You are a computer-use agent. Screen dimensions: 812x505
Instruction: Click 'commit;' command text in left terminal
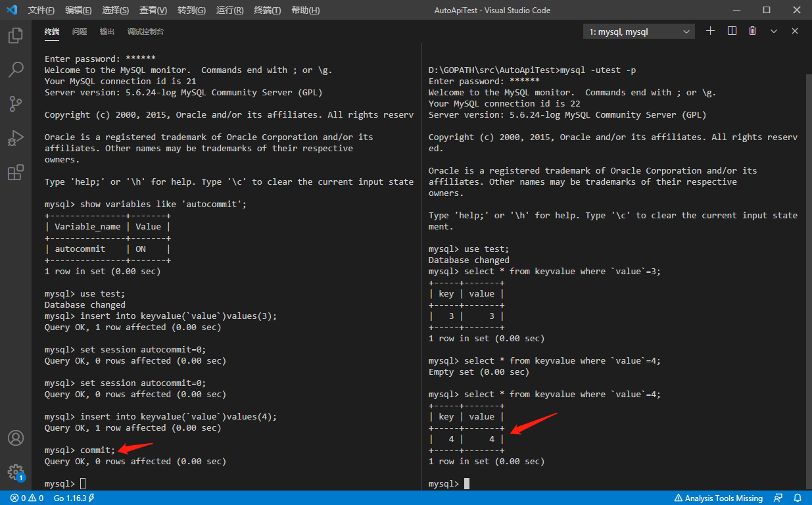coord(98,450)
